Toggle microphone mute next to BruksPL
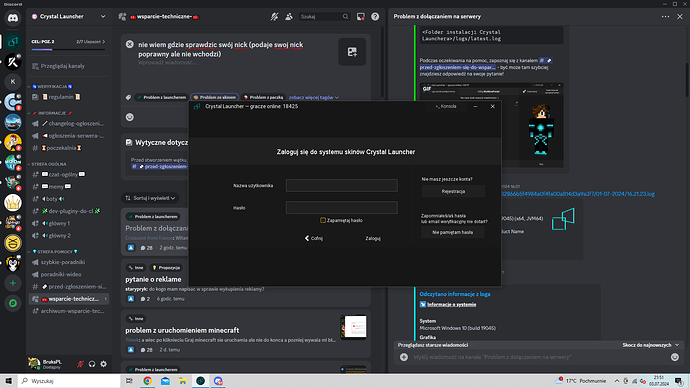Screen dimensions: 690x388 pyautogui.click(x=81, y=364)
